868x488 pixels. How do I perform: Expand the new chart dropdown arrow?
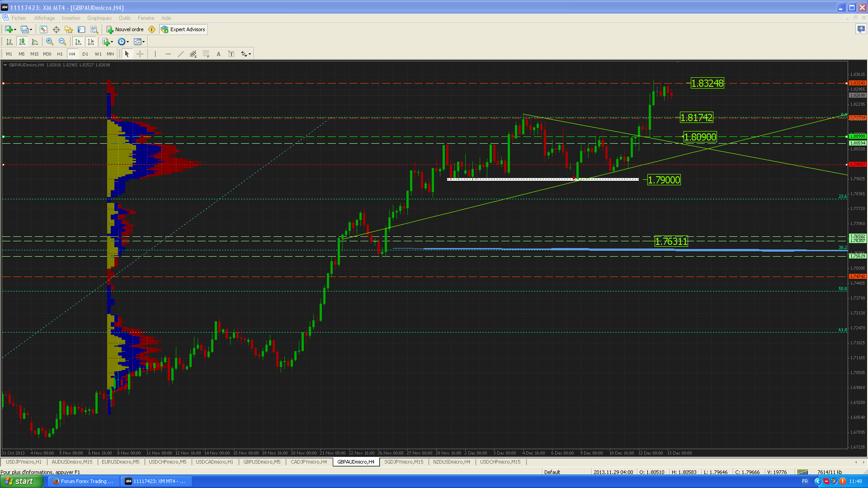15,29
